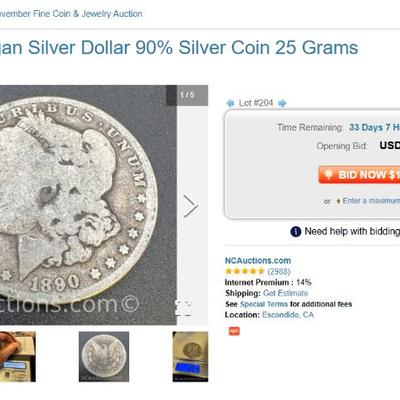
Task: Click the Escondido, CA location link
Action: 288,315
